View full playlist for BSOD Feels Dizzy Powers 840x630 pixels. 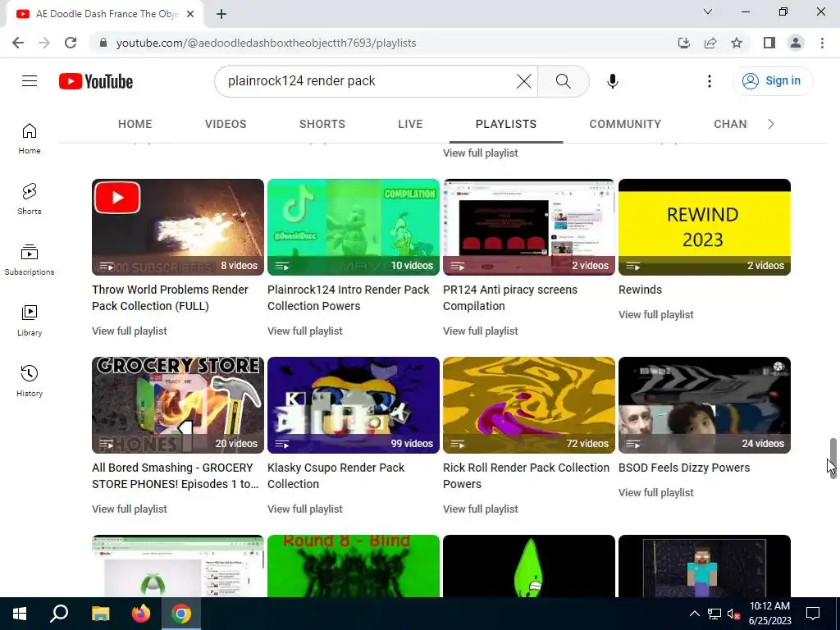[x=655, y=492]
